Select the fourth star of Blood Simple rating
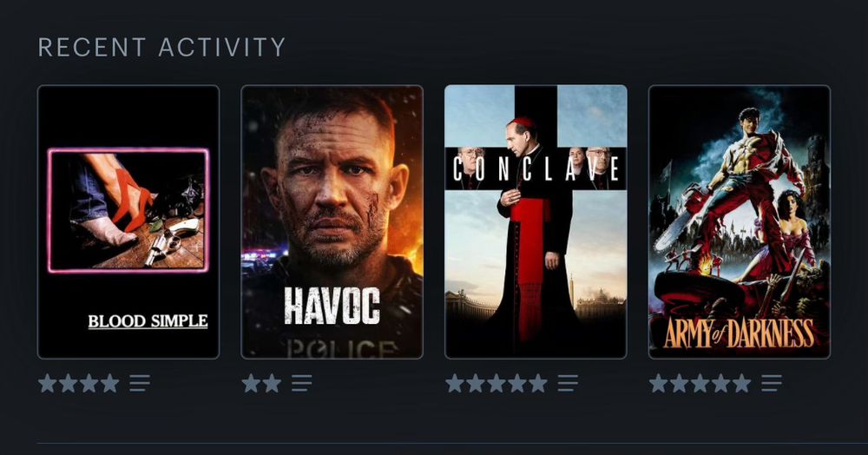The height and width of the screenshot is (455, 868). (109, 383)
